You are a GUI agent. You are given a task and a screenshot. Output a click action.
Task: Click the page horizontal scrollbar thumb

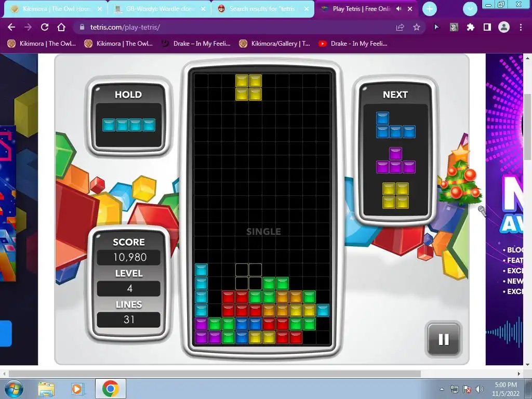[x=215, y=374]
